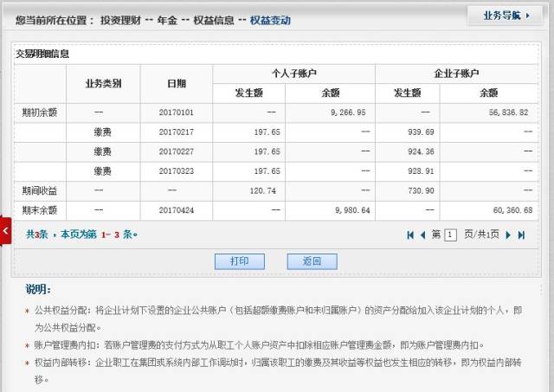Select the date 20170323 cell
The width and height of the screenshot is (554, 392).
coord(177,171)
